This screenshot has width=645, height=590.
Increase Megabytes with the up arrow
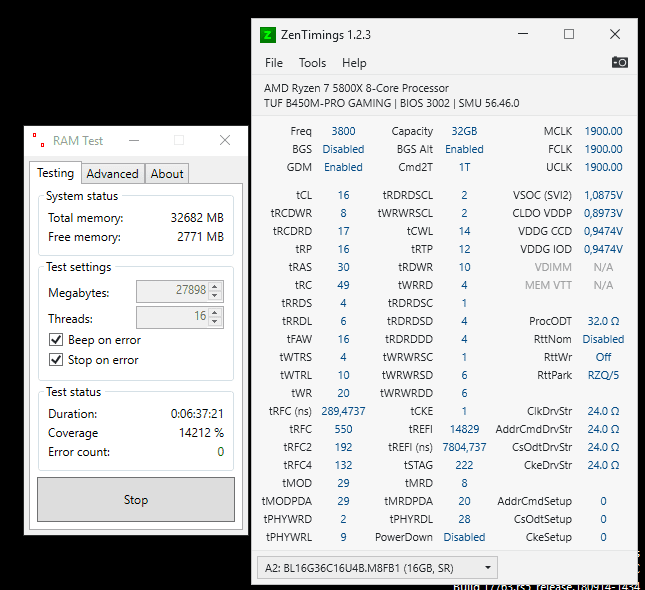click(x=215, y=286)
